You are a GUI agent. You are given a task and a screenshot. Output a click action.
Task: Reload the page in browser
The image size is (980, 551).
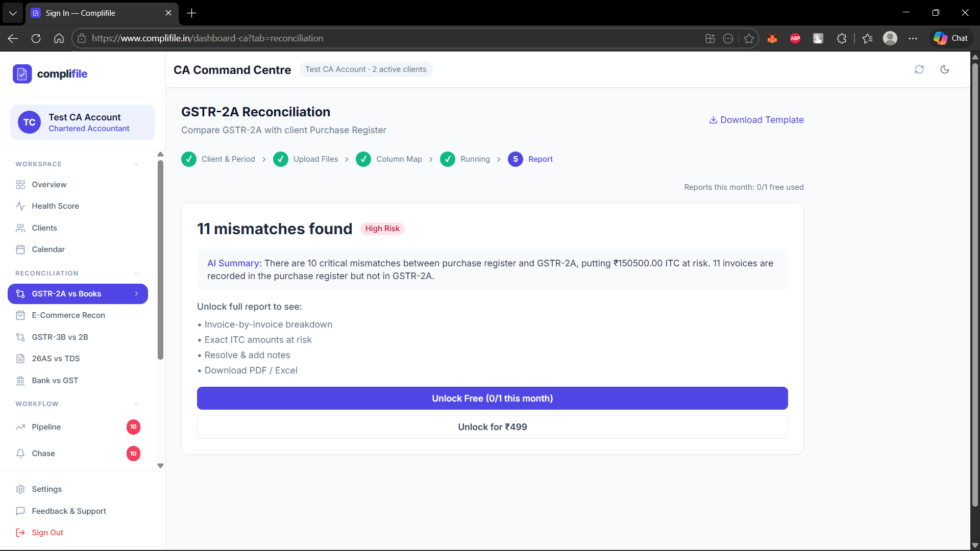36,38
